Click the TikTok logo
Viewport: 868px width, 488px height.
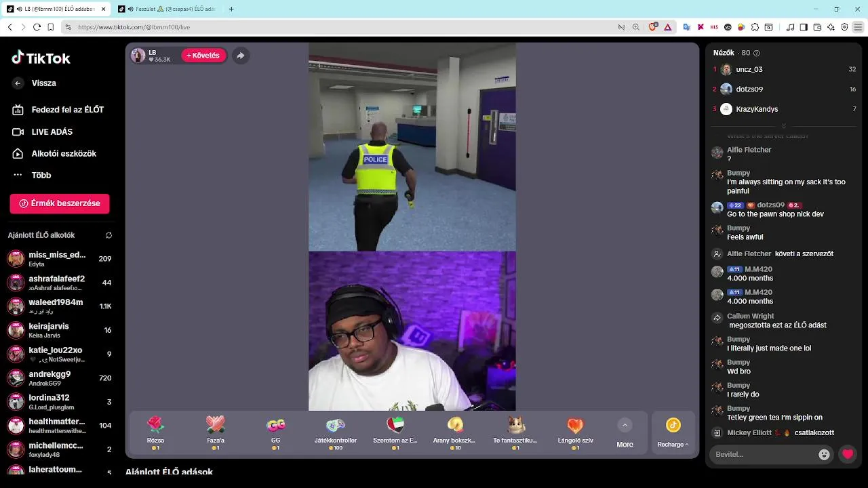click(x=41, y=58)
